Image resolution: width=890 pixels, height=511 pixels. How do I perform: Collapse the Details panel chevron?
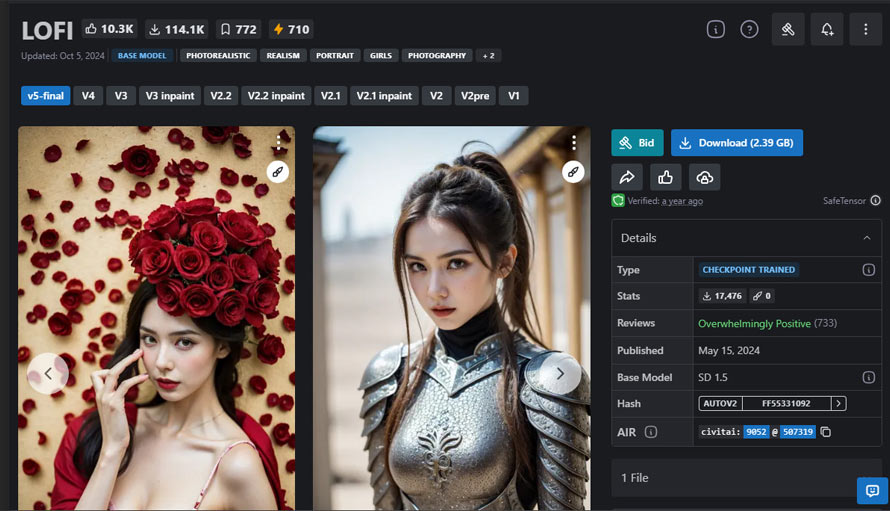point(866,238)
